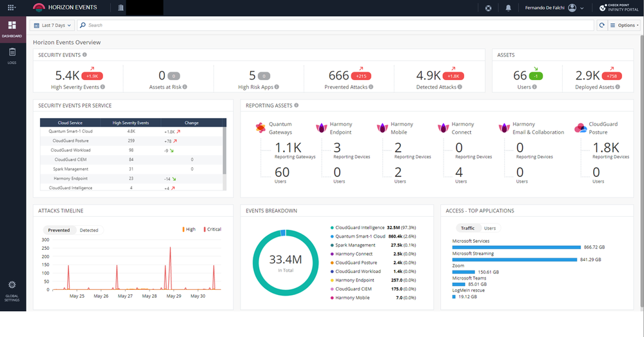
Task: Click the Reporting Assets info icon
Action: click(x=296, y=105)
